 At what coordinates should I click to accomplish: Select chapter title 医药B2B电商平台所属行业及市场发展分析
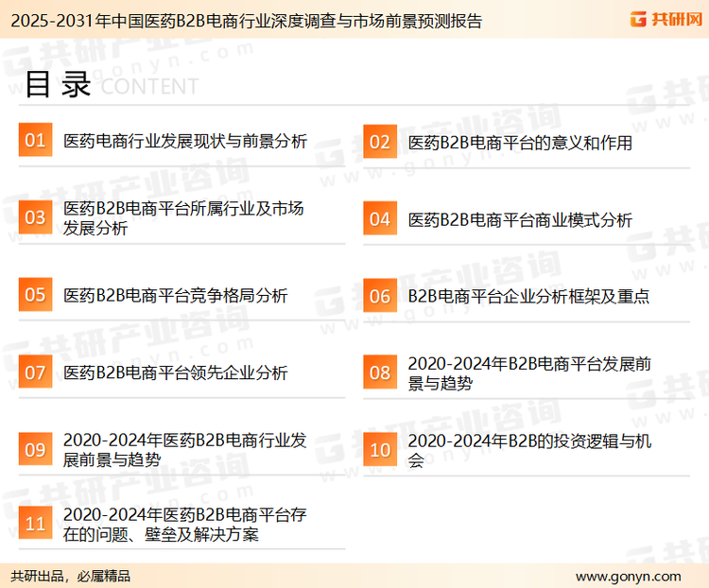click(183, 218)
